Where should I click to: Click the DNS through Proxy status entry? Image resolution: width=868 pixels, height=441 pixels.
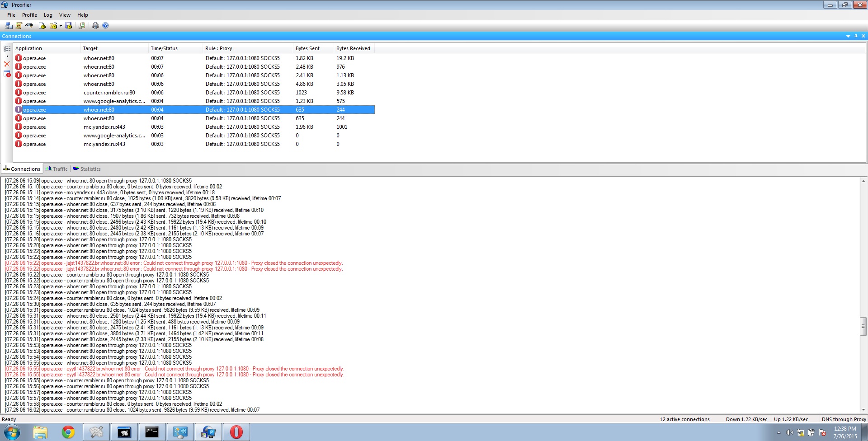click(x=844, y=419)
